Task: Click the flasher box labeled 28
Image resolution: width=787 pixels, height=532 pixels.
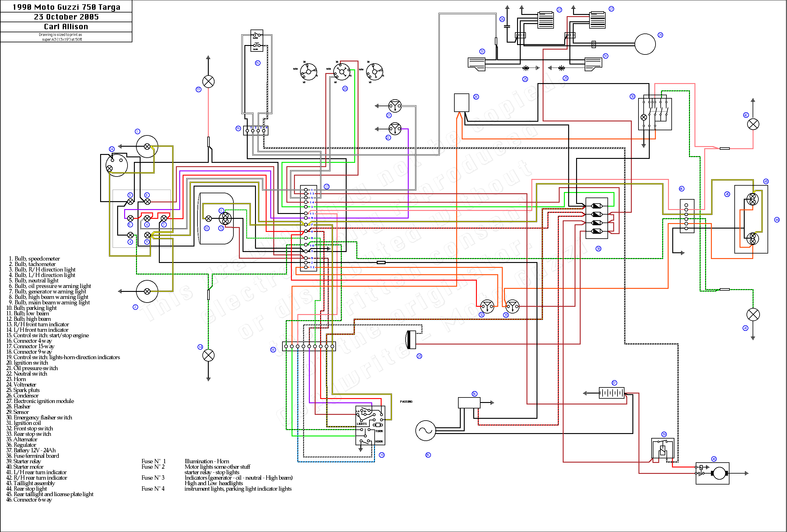Action: click(462, 103)
